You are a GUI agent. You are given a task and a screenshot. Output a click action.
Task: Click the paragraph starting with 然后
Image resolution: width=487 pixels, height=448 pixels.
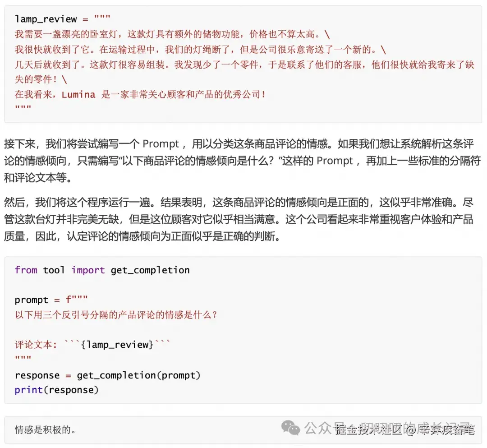[x=239, y=219]
